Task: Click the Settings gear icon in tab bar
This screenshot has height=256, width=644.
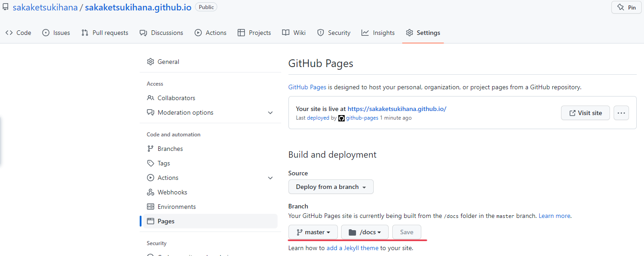Action: pyautogui.click(x=410, y=33)
